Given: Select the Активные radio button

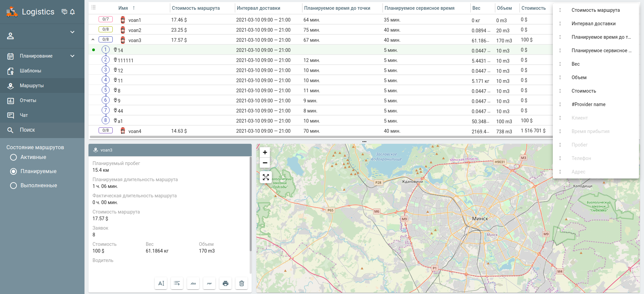Looking at the screenshot, I should 13,157.
